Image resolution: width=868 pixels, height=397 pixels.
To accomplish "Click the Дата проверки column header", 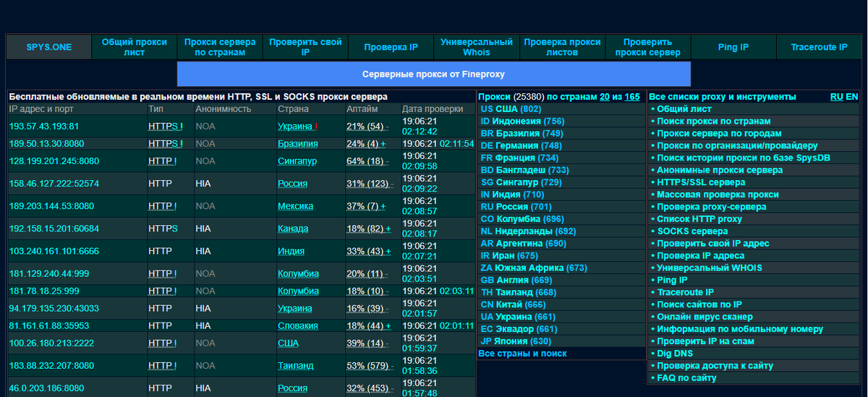I will pos(433,108).
